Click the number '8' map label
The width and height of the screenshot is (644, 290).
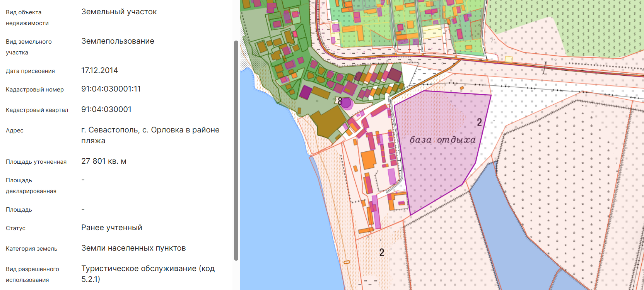click(340, 101)
